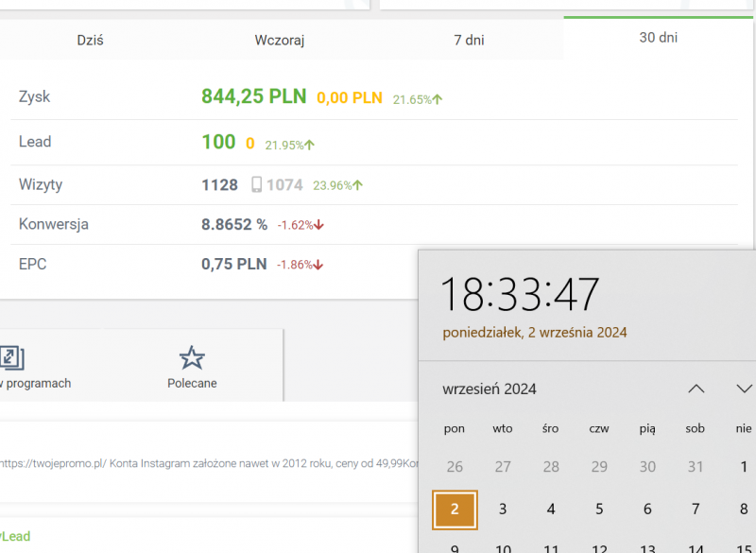
Task: Click the green up arrow in Wizyty row
Action: 357,185
